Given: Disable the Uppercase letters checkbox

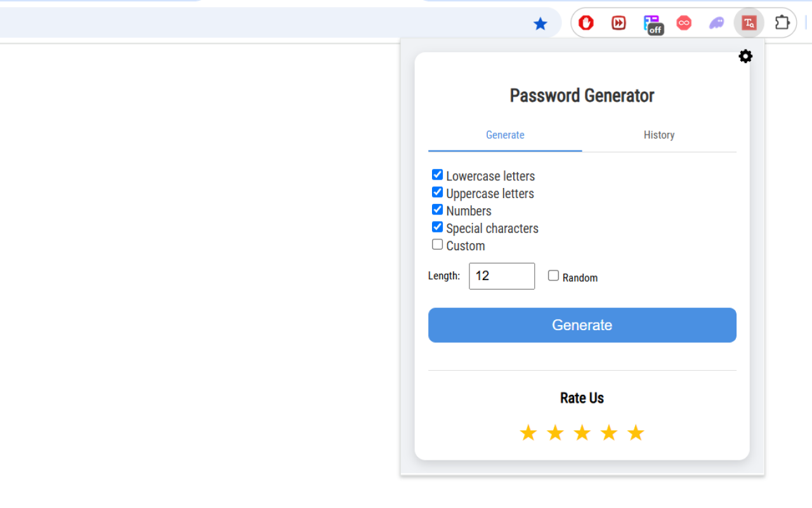Looking at the screenshot, I should tap(437, 192).
